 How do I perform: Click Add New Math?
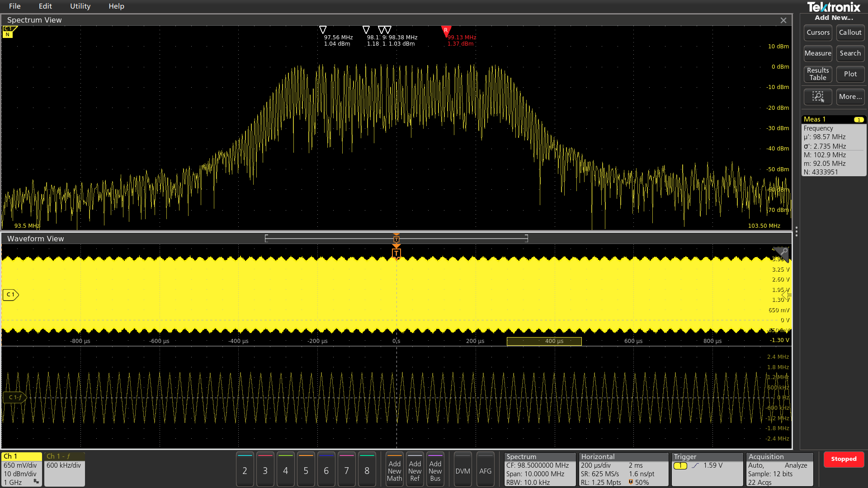click(394, 469)
